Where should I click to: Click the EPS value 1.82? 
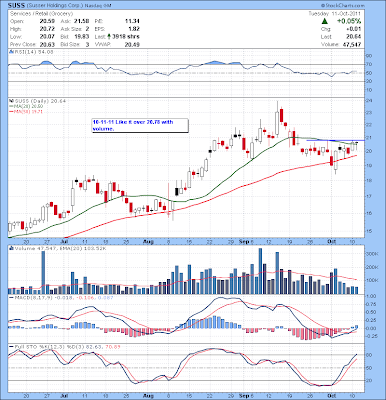(134, 29)
